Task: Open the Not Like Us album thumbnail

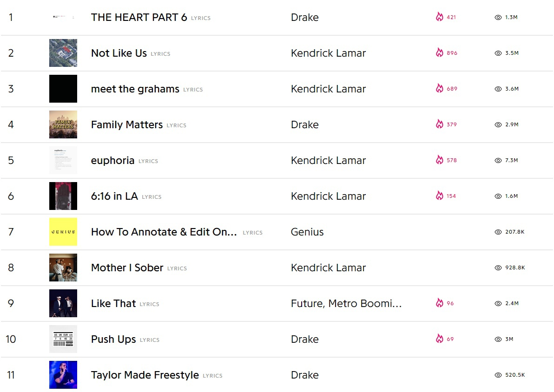Action: click(63, 53)
